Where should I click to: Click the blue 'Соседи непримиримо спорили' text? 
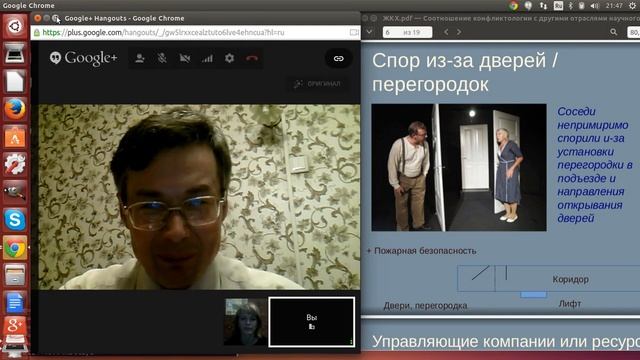point(595,164)
